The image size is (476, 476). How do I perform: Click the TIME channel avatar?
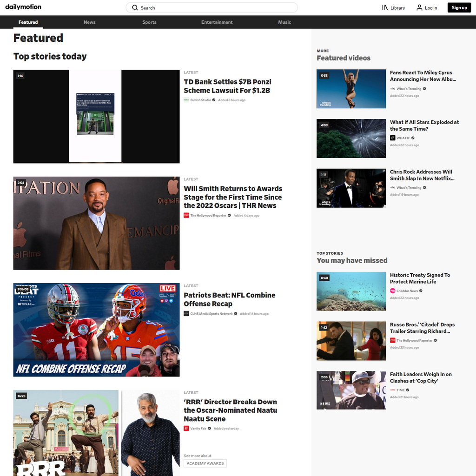click(x=392, y=390)
